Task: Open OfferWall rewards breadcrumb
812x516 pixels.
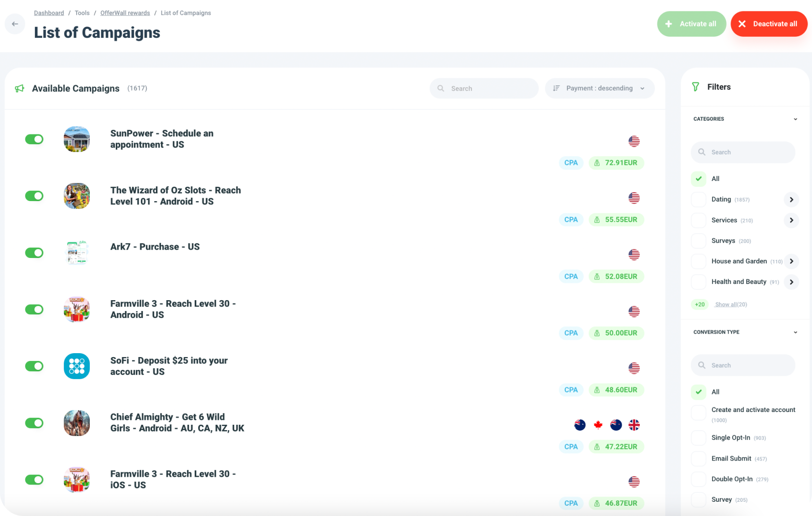Action: 125,13
